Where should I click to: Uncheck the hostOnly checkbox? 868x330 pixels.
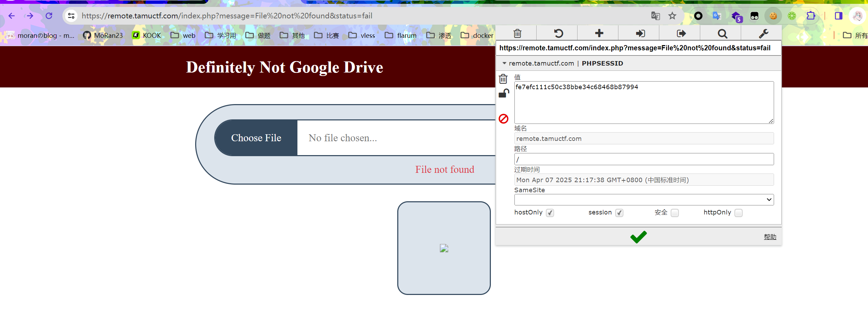[x=550, y=213]
